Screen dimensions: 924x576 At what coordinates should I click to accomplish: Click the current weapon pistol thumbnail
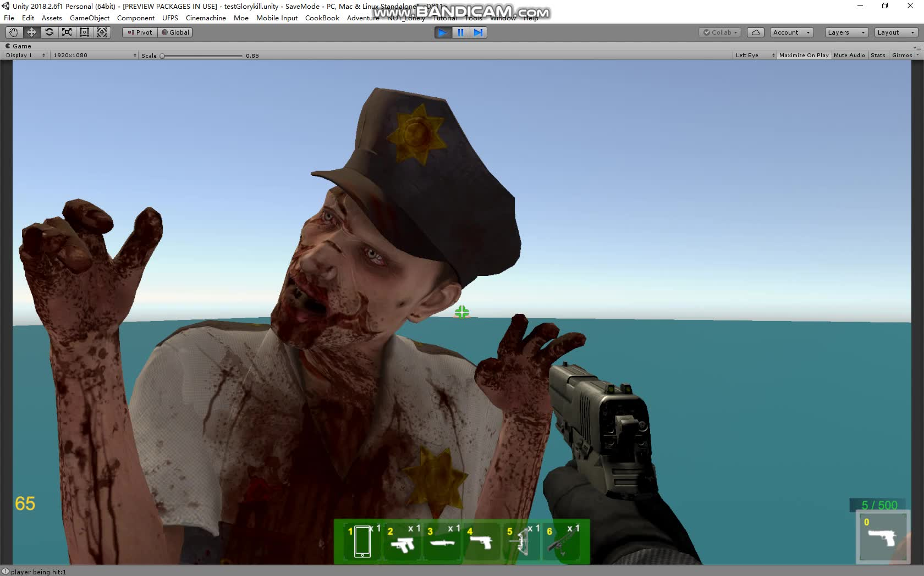pos(882,537)
